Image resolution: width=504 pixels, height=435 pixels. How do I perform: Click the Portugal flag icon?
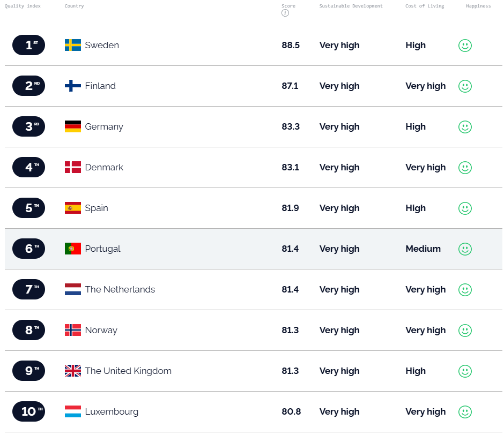(73, 249)
